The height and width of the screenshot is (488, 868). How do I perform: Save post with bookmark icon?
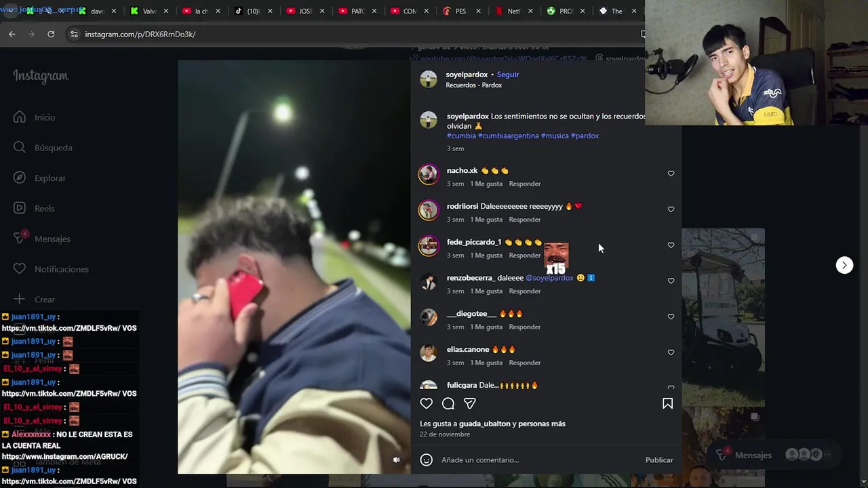[667, 403]
